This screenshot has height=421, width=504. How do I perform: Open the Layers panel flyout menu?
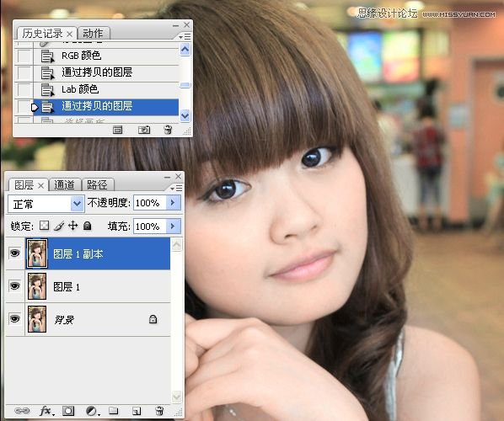pos(176,188)
